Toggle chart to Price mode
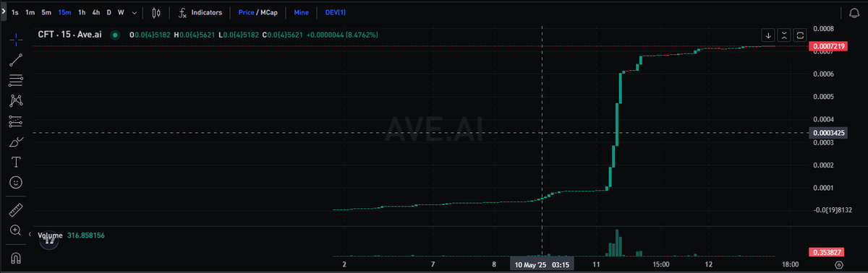Viewport: 868px width, 273px height. (247, 13)
